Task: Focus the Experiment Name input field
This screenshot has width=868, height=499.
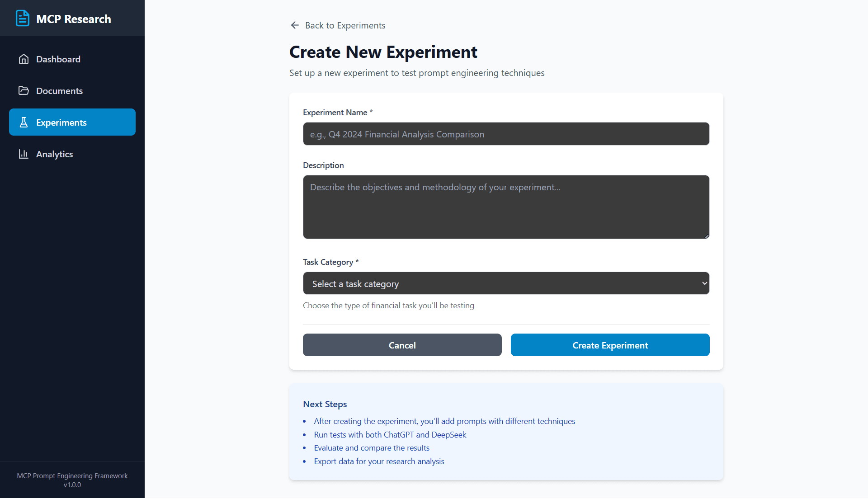Action: click(505, 134)
